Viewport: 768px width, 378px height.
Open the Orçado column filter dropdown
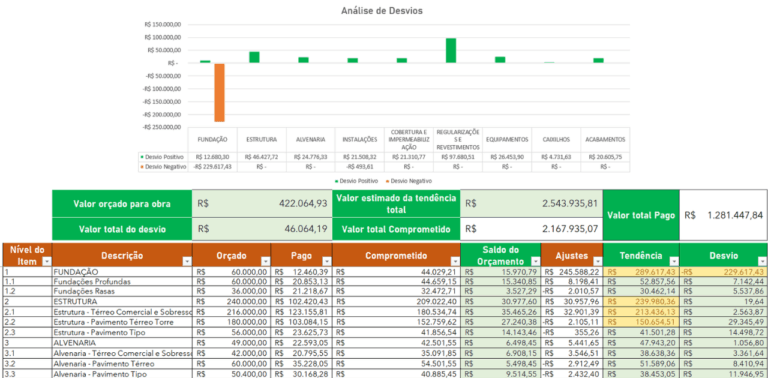coord(265,262)
